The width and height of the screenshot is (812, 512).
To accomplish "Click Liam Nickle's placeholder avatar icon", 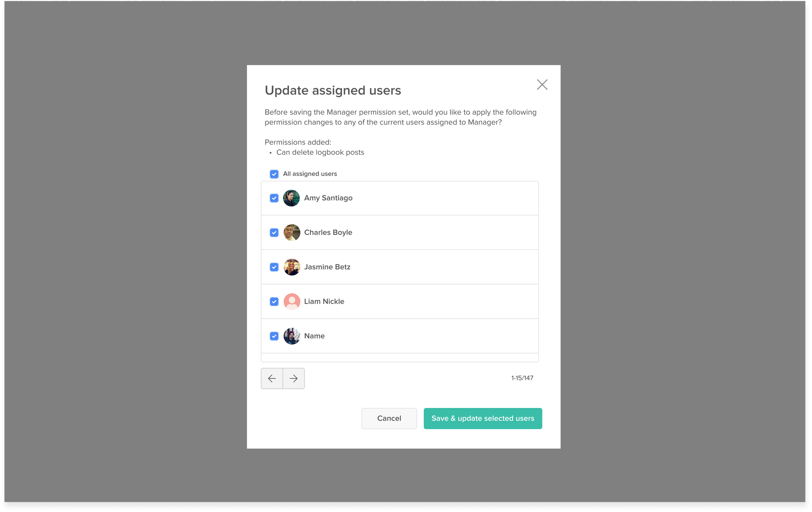I will tap(292, 301).
